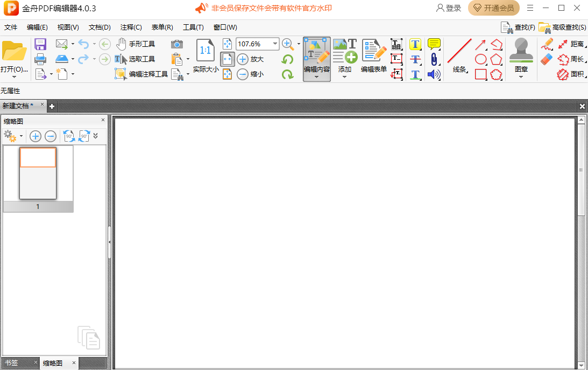
Task: Click the red circle shape tool
Action: point(479,59)
